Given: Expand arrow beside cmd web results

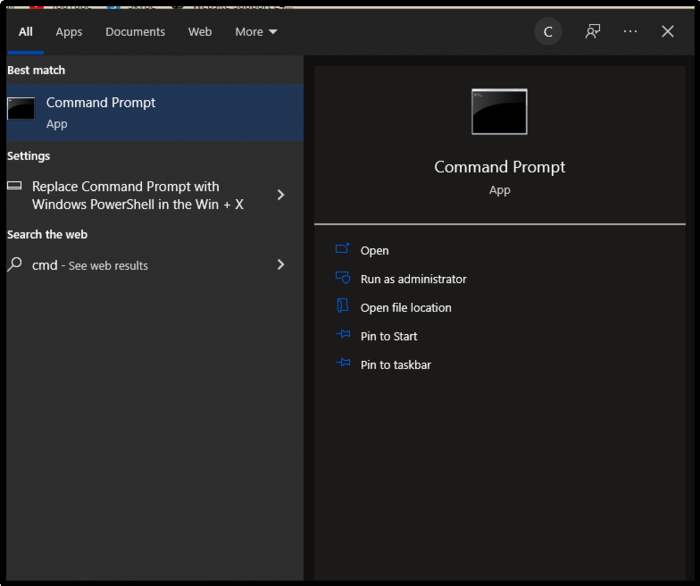Looking at the screenshot, I should 280,265.
